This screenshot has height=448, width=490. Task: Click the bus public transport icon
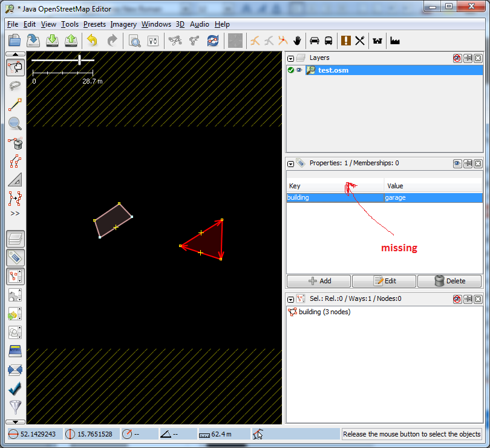point(328,41)
